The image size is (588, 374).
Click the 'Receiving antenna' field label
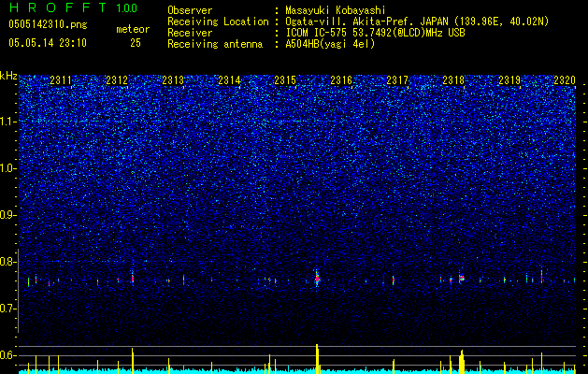pos(215,44)
